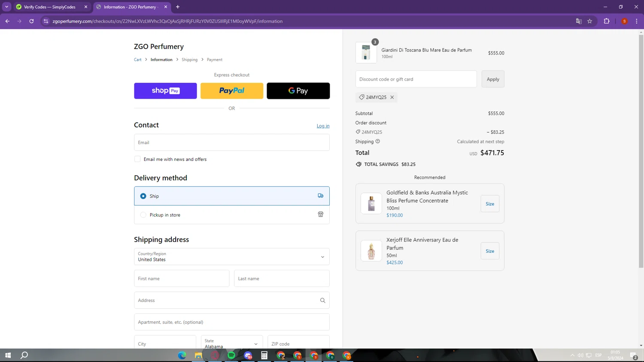Go to Cart in the breadcrumb
Screen dimensions: 644x362
click(x=138, y=60)
